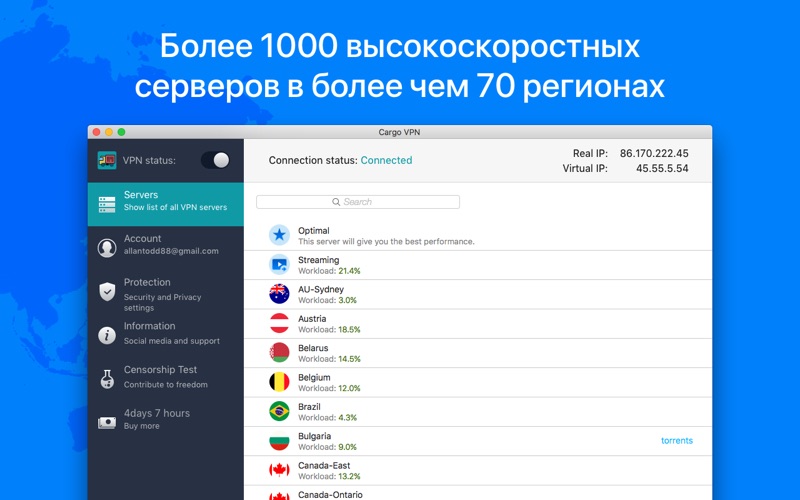Click the money bill icon by Buy more
This screenshot has width=800, height=500.
point(107,422)
